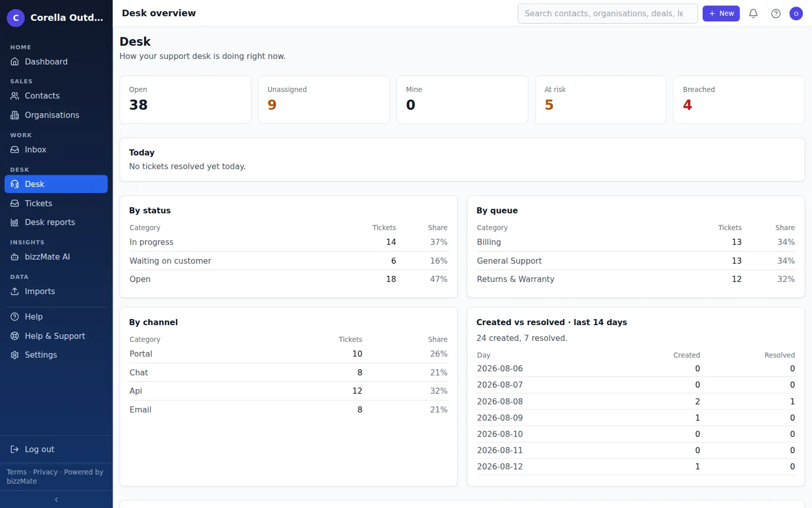
Task: Open the Dashboard home icon
Action: (15, 61)
